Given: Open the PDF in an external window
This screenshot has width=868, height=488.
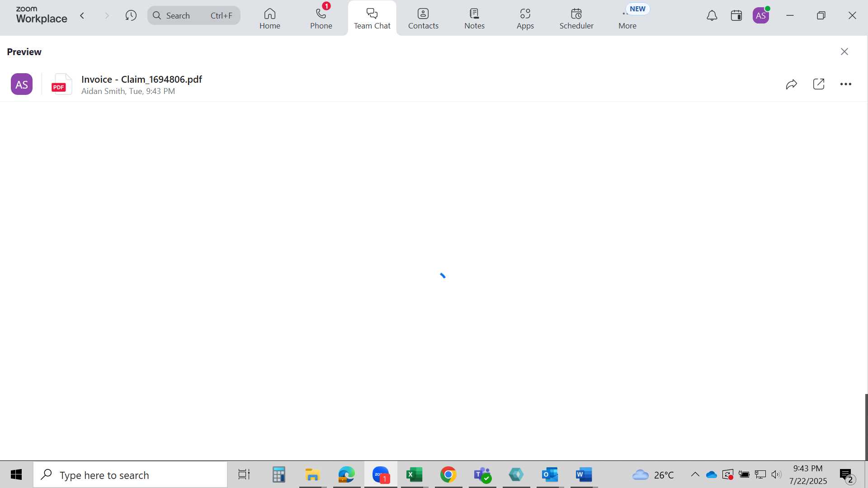Looking at the screenshot, I should [819, 84].
